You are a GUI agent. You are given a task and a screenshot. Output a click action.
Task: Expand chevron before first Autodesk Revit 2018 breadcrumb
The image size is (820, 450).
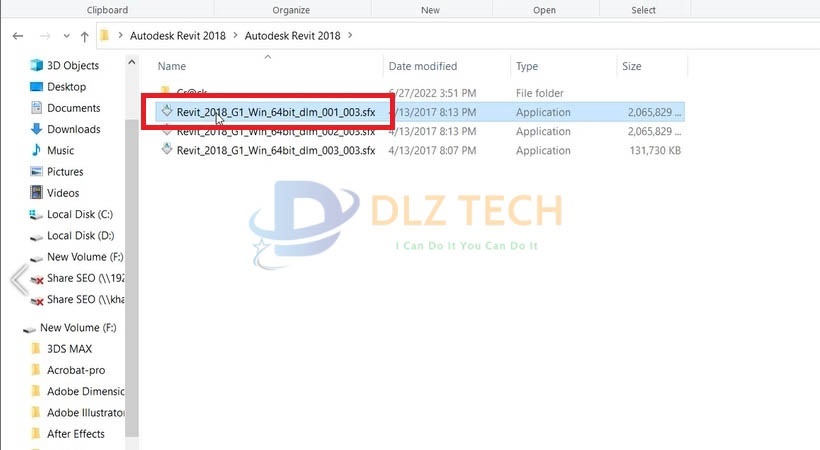point(120,36)
